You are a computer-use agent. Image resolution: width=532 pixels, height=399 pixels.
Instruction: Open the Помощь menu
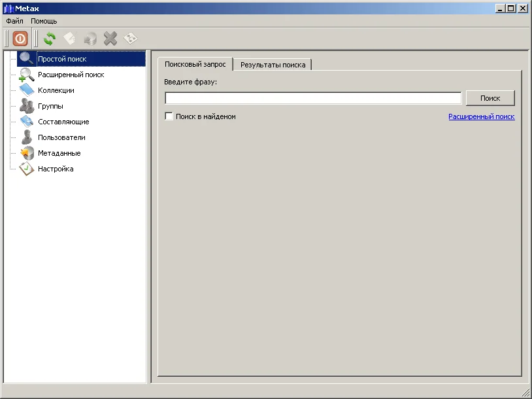[x=44, y=21]
